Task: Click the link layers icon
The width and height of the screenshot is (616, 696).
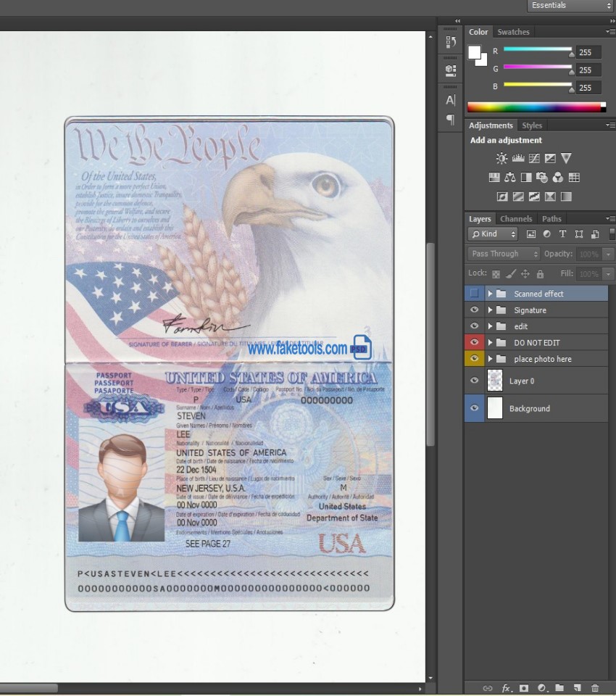Action: click(x=488, y=688)
